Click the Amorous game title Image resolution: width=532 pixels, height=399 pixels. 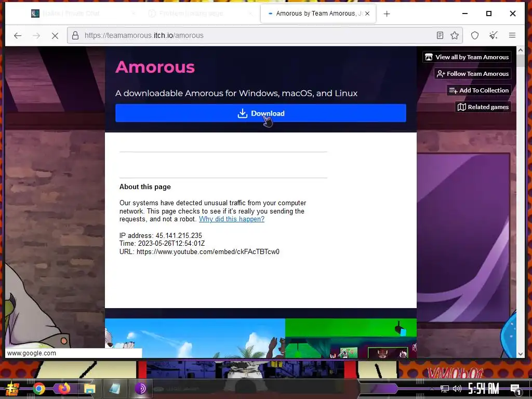click(155, 67)
